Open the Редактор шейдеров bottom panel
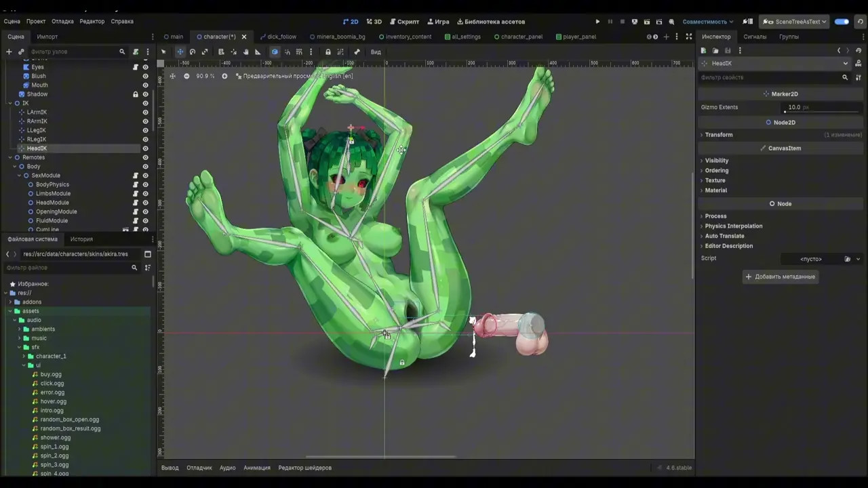The image size is (868, 488). [x=304, y=468]
